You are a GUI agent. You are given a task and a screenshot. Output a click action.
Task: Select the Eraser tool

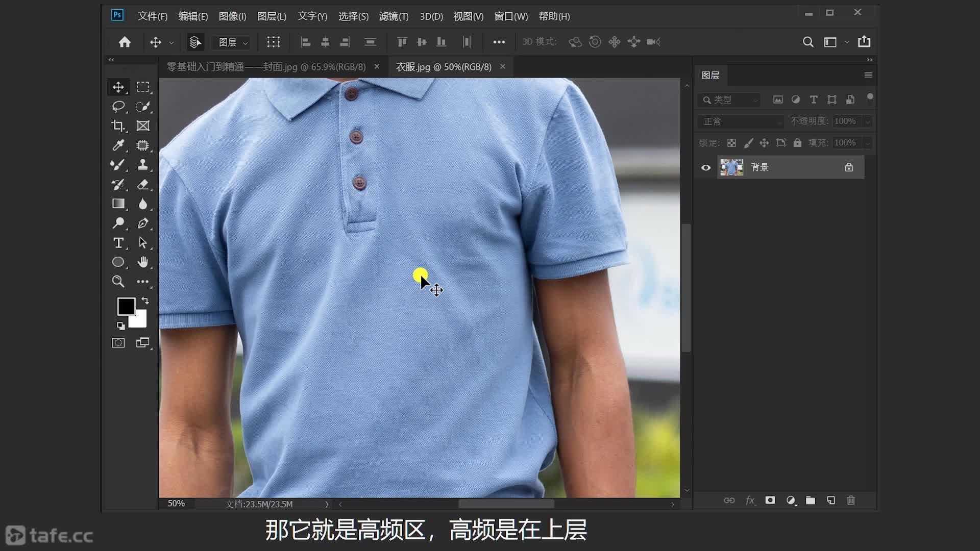[x=143, y=184]
